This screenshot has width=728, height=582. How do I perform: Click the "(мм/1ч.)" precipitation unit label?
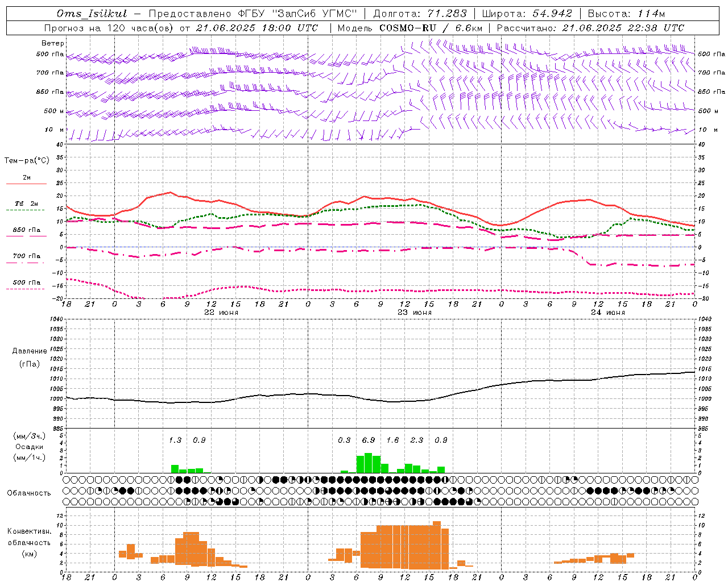click(x=30, y=458)
